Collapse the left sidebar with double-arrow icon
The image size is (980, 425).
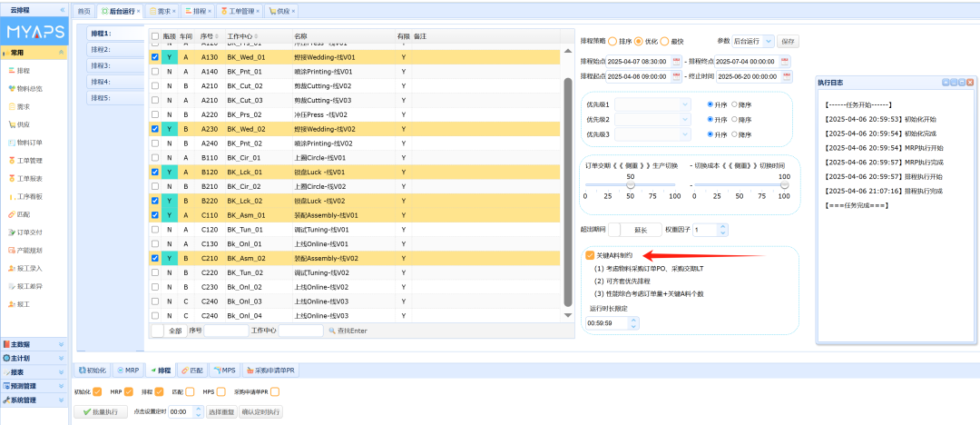pos(63,9)
